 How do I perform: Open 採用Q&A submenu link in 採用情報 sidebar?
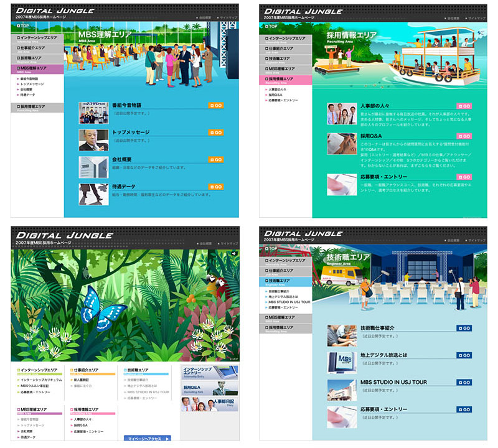point(275,95)
